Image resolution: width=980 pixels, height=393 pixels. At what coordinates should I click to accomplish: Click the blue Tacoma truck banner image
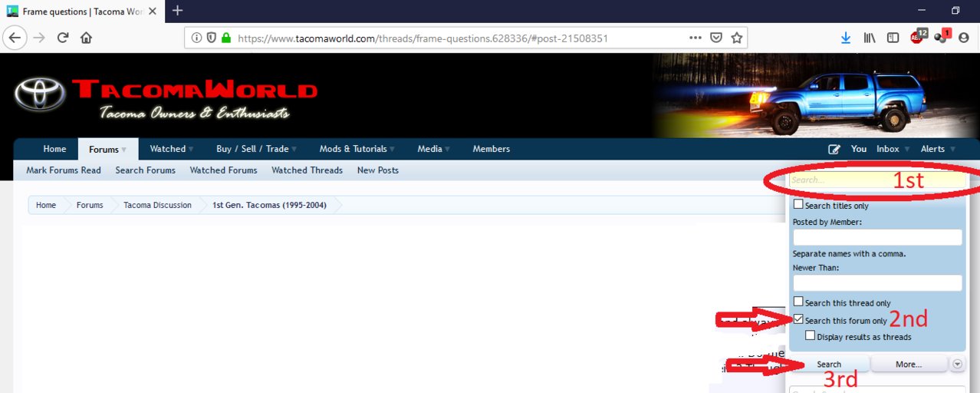(815, 95)
